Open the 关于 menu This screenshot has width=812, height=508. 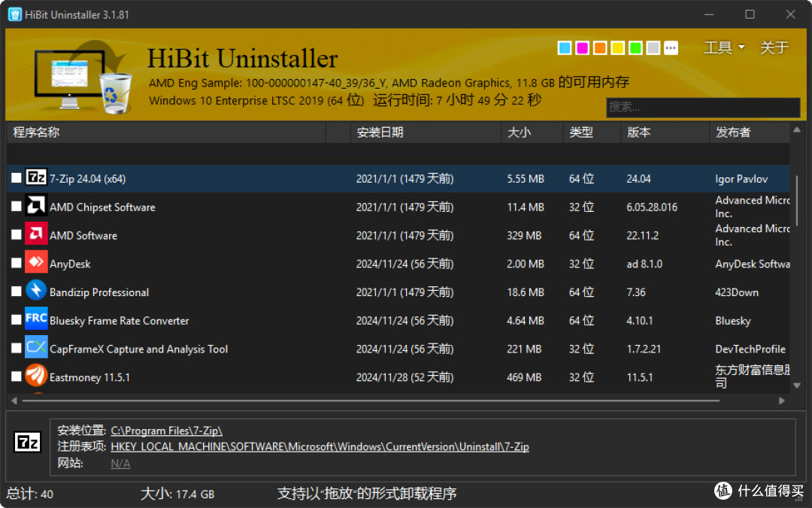click(774, 47)
